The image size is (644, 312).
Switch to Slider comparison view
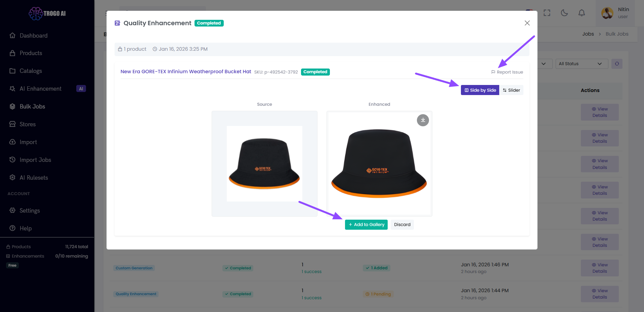pos(511,90)
